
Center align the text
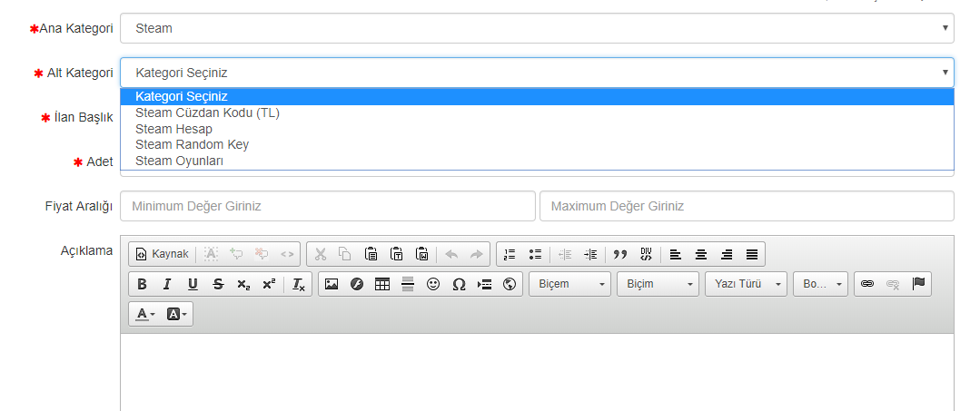[701, 254]
